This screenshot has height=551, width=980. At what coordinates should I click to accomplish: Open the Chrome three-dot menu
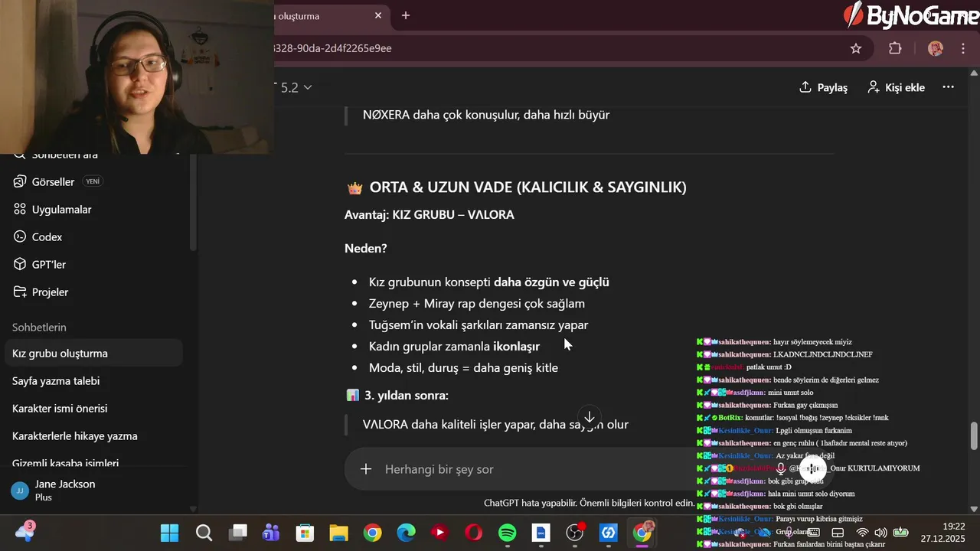click(x=963, y=48)
